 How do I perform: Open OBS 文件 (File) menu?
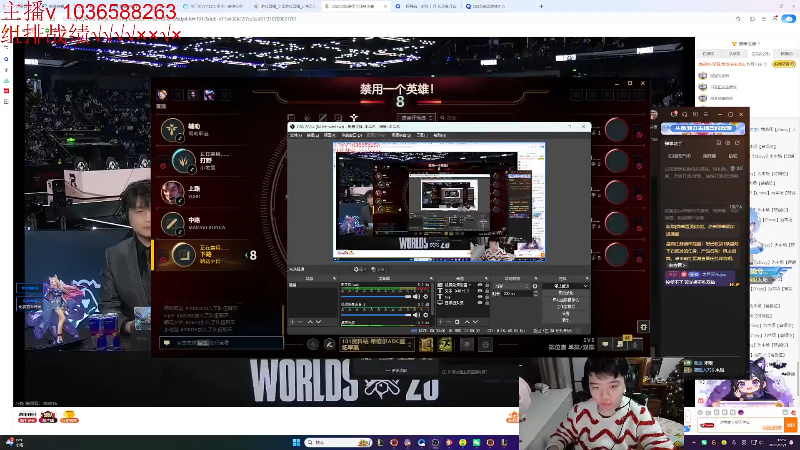pyautogui.click(x=296, y=135)
